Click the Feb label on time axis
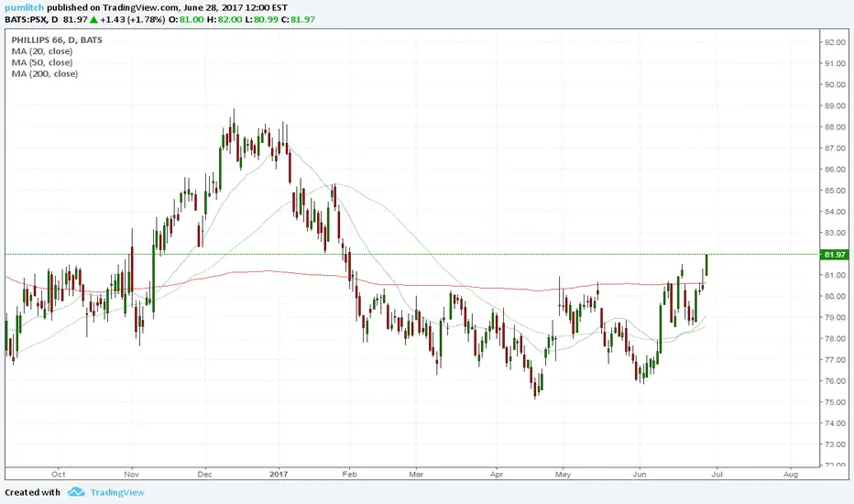 350,474
